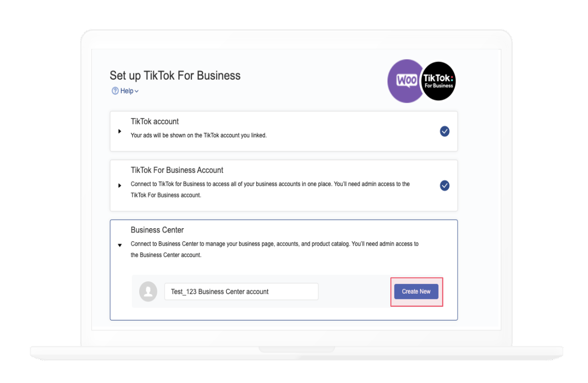This screenshot has width=588, height=383.
Task: Expand the TikTok account section arrow
Action: coord(120,131)
